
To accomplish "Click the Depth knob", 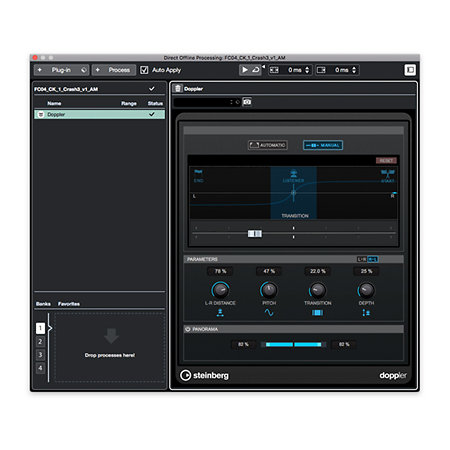I will click(x=366, y=290).
